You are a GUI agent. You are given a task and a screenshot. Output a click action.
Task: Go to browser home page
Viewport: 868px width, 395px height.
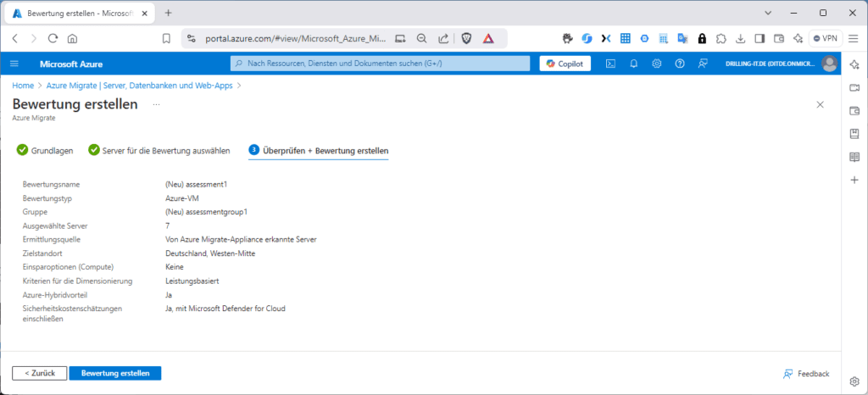coord(72,39)
